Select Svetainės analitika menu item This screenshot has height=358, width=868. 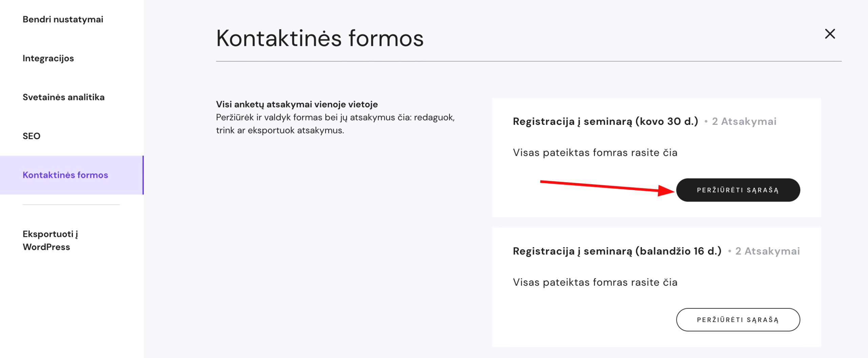[63, 97]
